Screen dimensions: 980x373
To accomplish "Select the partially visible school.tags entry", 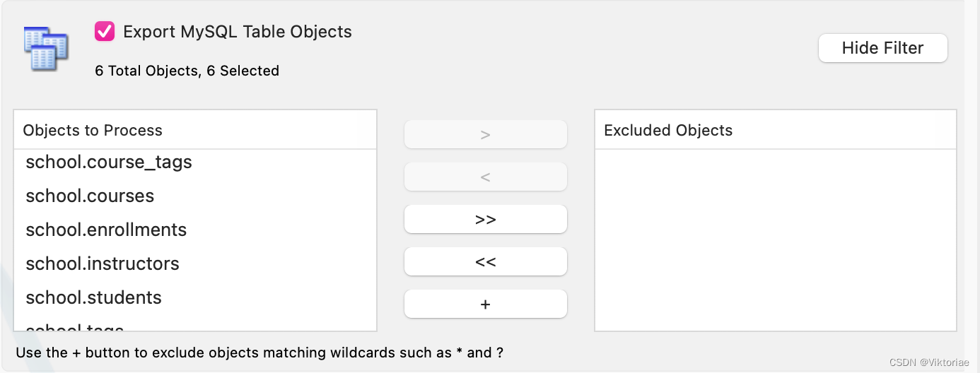I will point(195,325).
